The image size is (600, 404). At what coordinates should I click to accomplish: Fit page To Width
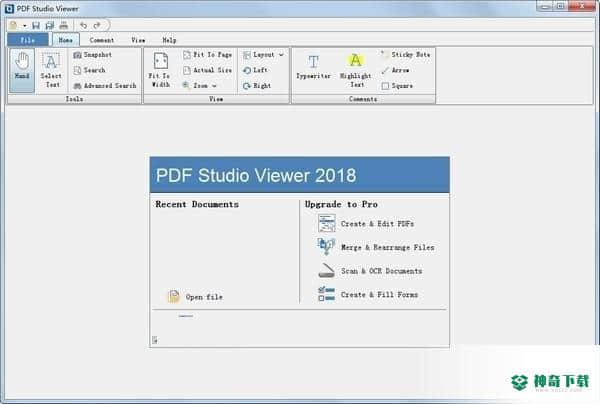[x=160, y=70]
